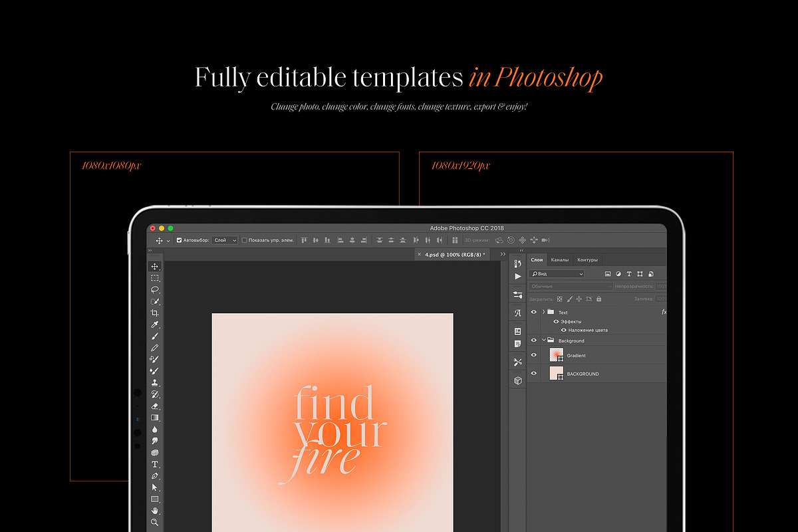This screenshot has height=532, width=798.
Task: Click the Непрозрачность opacity field
Action: [x=660, y=287]
